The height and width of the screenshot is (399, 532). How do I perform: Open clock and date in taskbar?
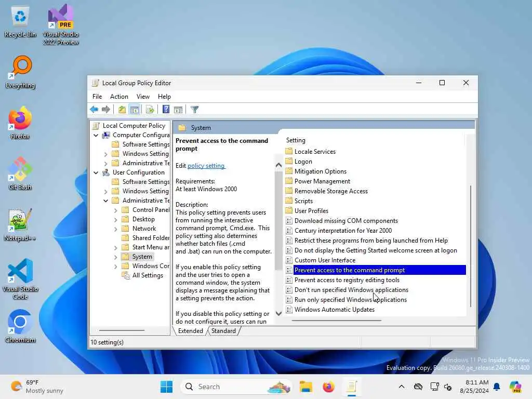click(474, 387)
